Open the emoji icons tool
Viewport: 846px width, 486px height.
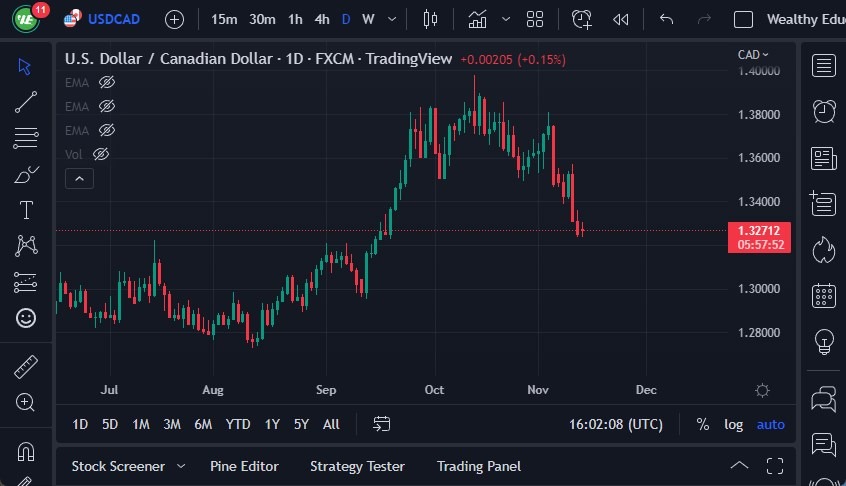(x=26, y=318)
